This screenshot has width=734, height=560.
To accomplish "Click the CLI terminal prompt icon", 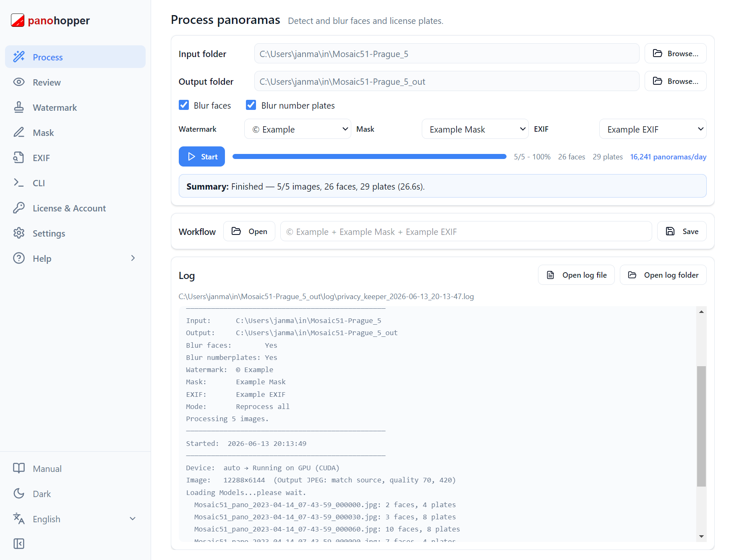I will click(19, 182).
